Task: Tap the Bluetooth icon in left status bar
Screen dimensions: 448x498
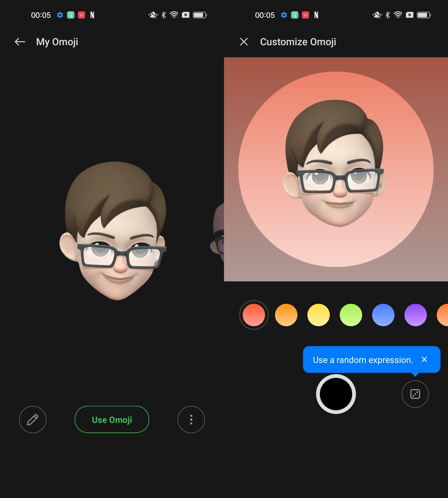Action: 164,15
